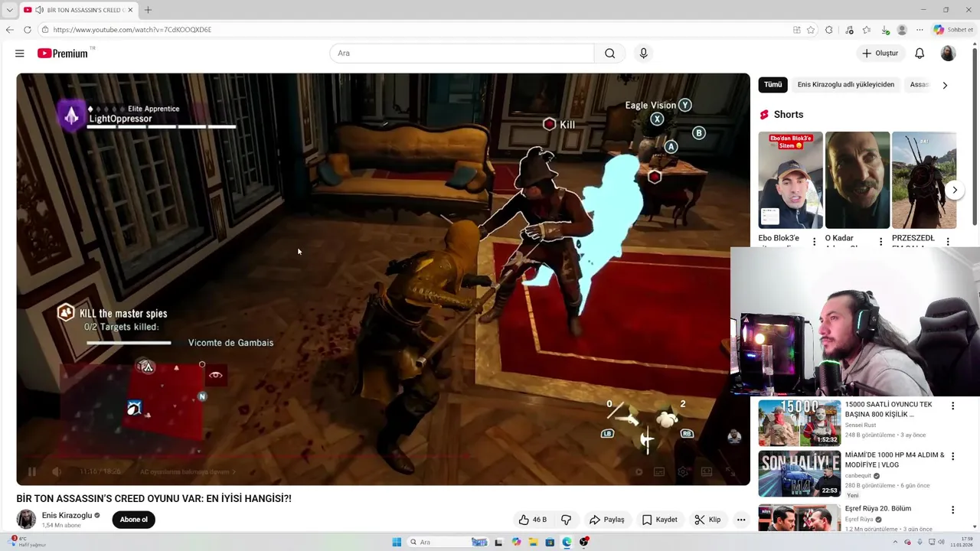980x551 pixels.
Task: Open more actions beside the Klip button
Action: 741,520
